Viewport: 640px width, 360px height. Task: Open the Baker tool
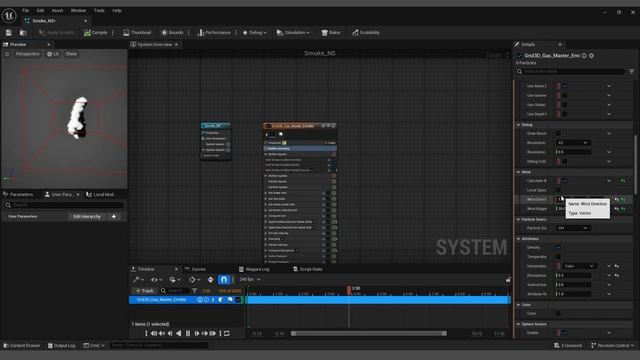331,33
